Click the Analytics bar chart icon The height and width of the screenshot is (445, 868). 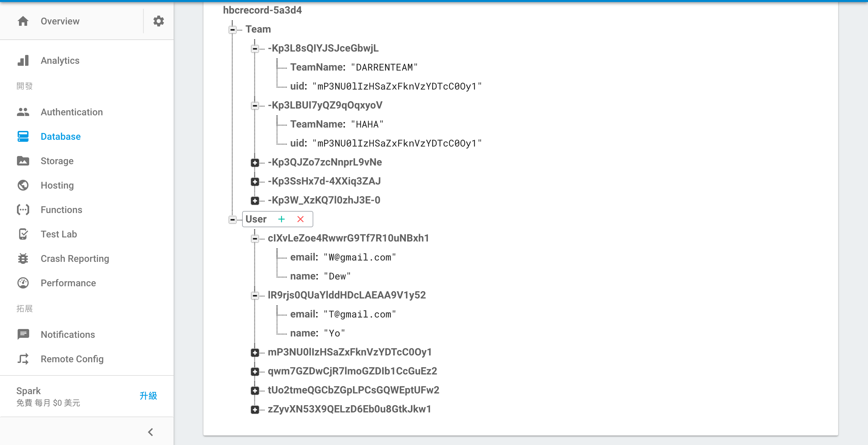coord(23,60)
